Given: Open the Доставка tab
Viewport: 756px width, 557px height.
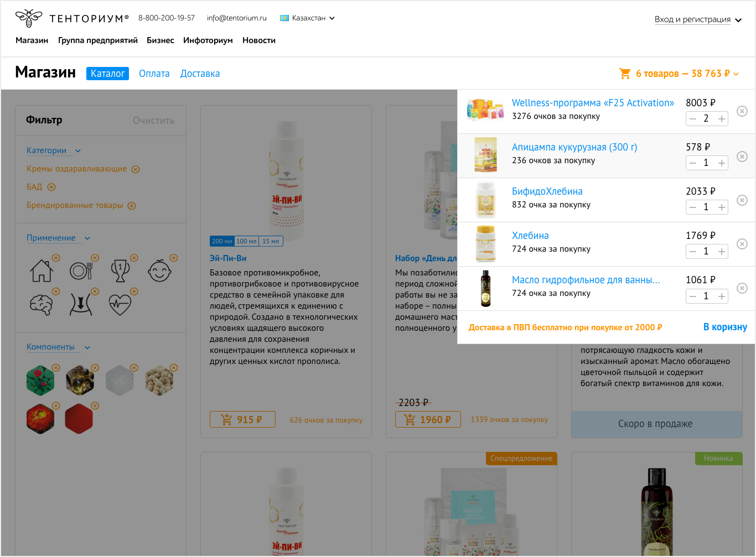Looking at the screenshot, I should click(x=200, y=74).
